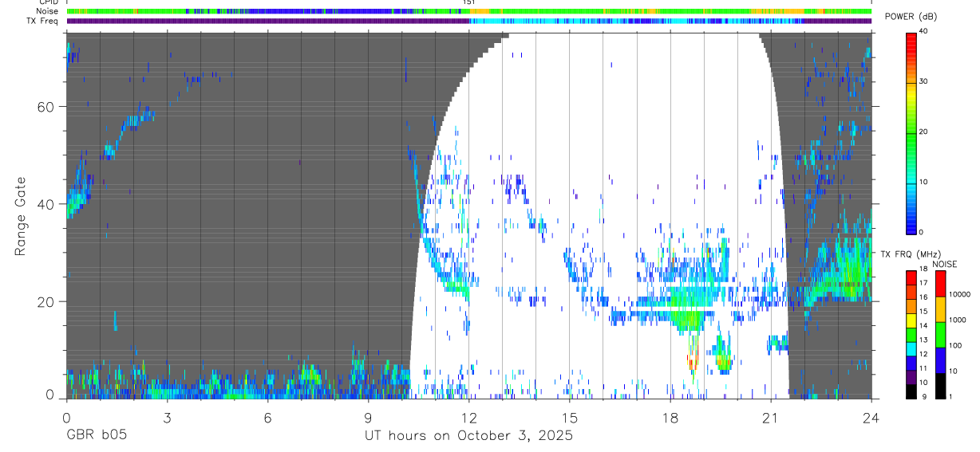The width and height of the screenshot is (980, 452).
Task: Click the "Noise" strip label at top left
Action: (x=48, y=11)
